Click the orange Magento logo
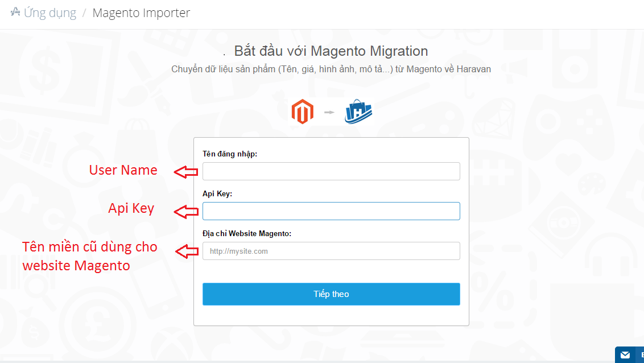This screenshot has height=363, width=644. pyautogui.click(x=302, y=112)
